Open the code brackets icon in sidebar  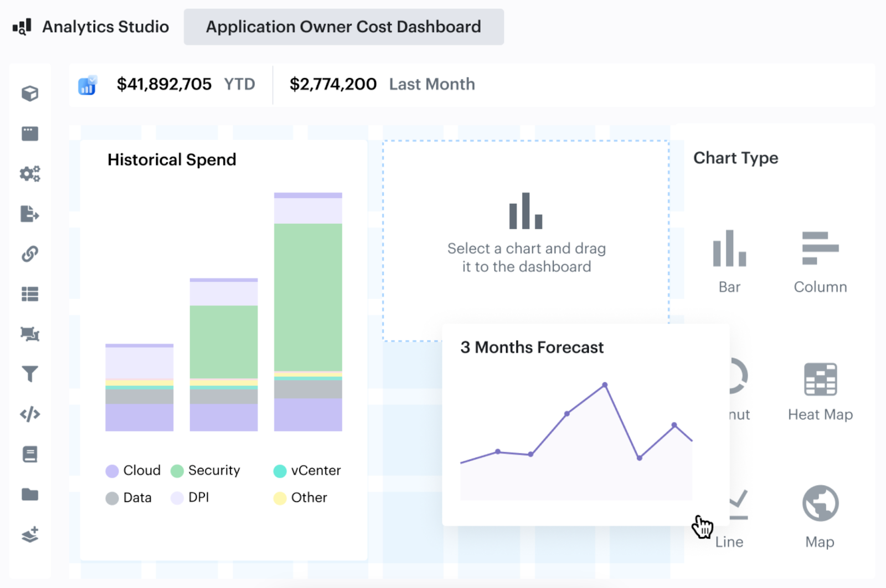click(x=30, y=414)
